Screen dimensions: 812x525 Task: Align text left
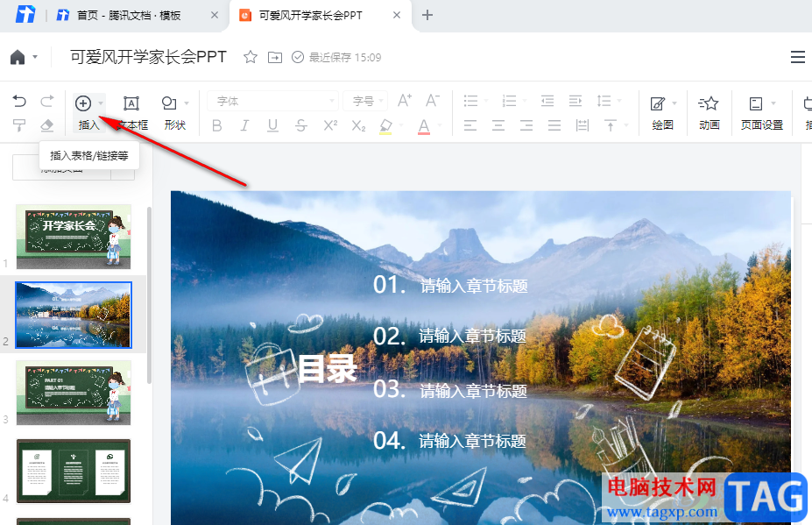coord(470,125)
